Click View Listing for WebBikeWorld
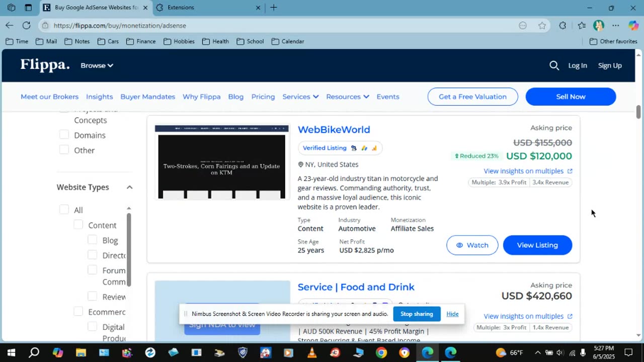This screenshot has height=362, width=644. [537, 245]
